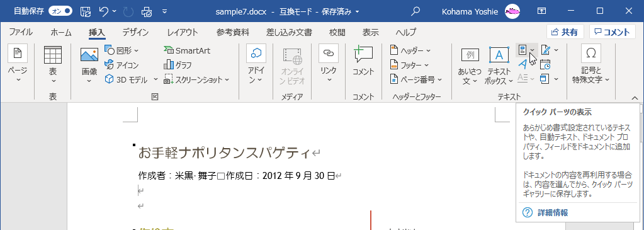Viewport: 644px width, 230px height.
Task: Expand the signature line dropdown arrow
Action: tap(556, 50)
